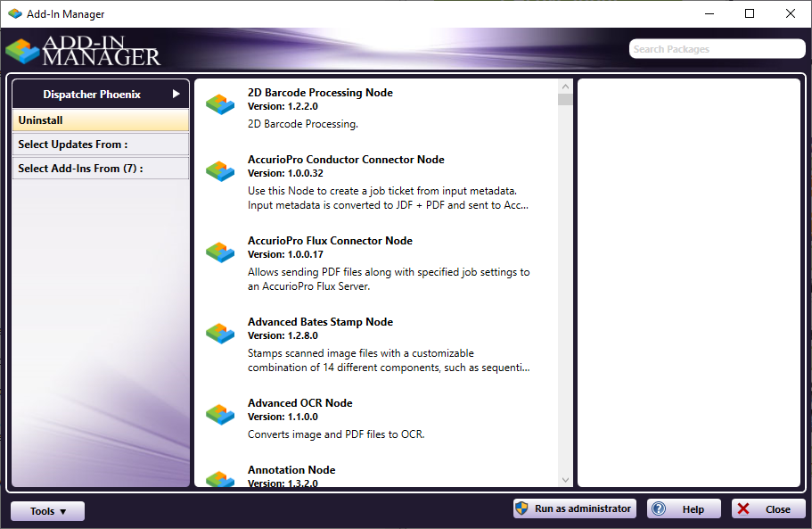Click the Dispatcher Phoenix header

[x=101, y=94]
